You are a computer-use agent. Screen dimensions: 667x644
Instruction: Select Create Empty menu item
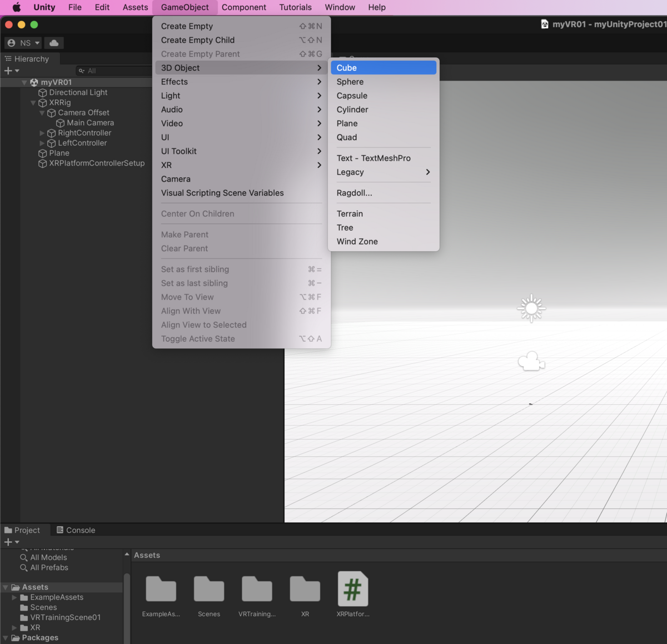click(x=241, y=26)
